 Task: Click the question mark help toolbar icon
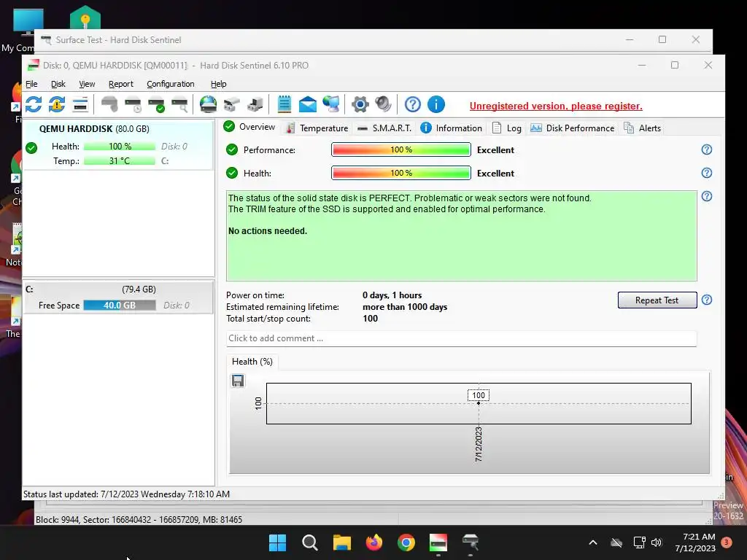[x=413, y=104]
